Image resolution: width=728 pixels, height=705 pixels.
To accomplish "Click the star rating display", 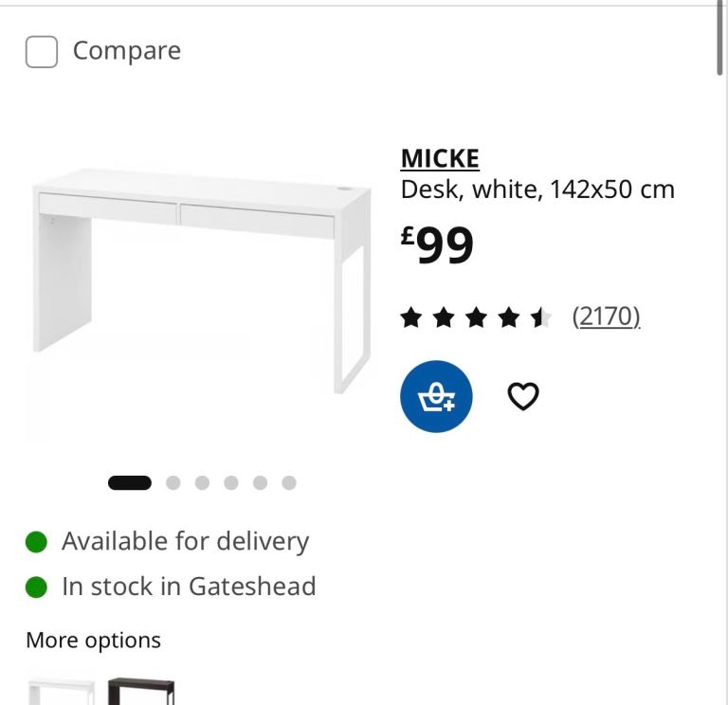I will pyautogui.click(x=476, y=318).
